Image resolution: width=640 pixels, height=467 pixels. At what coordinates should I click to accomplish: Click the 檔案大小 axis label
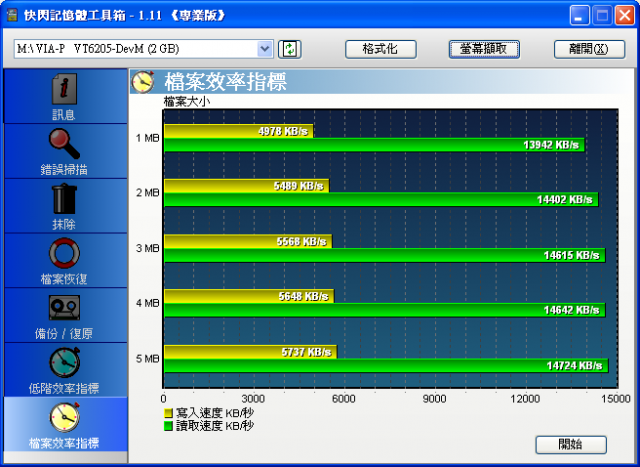pyautogui.click(x=187, y=101)
